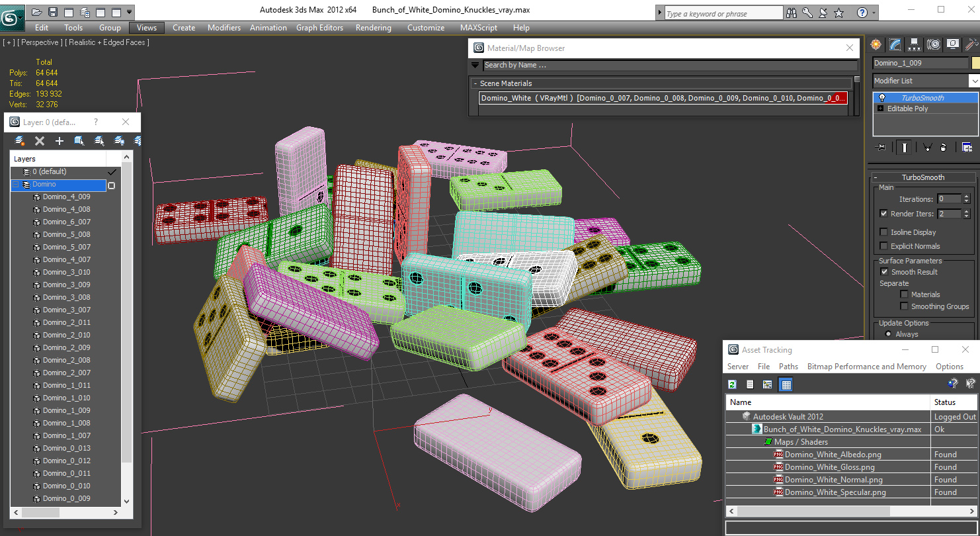Select Domino_White VRayMtl material entry
Screen dimensions: 980x536
[664, 98]
